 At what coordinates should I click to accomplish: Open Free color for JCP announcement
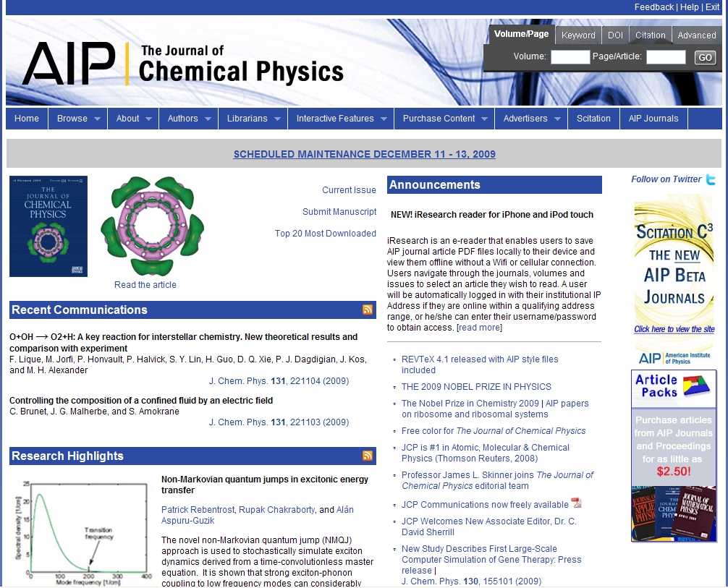494,430
